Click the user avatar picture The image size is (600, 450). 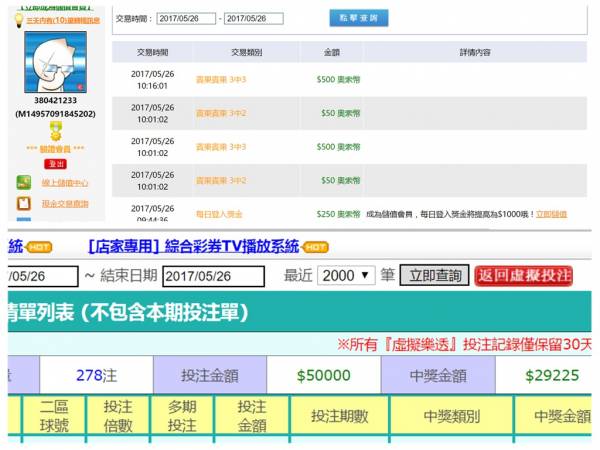[x=55, y=62]
